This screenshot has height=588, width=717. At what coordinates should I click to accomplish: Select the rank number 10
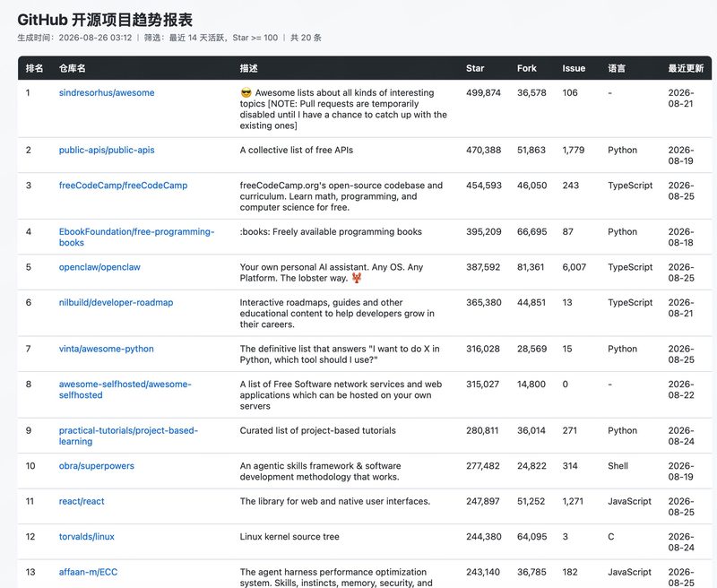coord(30,466)
